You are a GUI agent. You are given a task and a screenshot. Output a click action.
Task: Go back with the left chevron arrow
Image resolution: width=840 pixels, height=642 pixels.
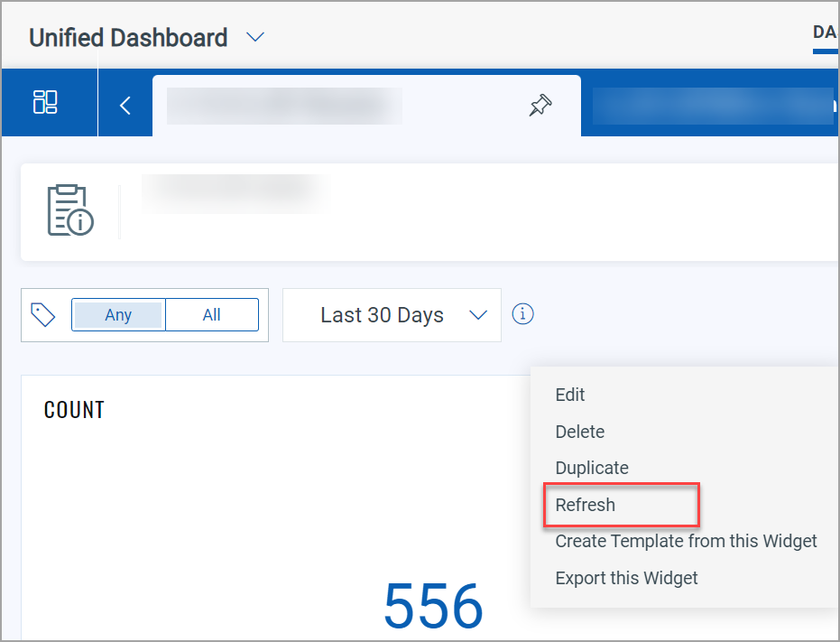pyautogui.click(x=125, y=105)
